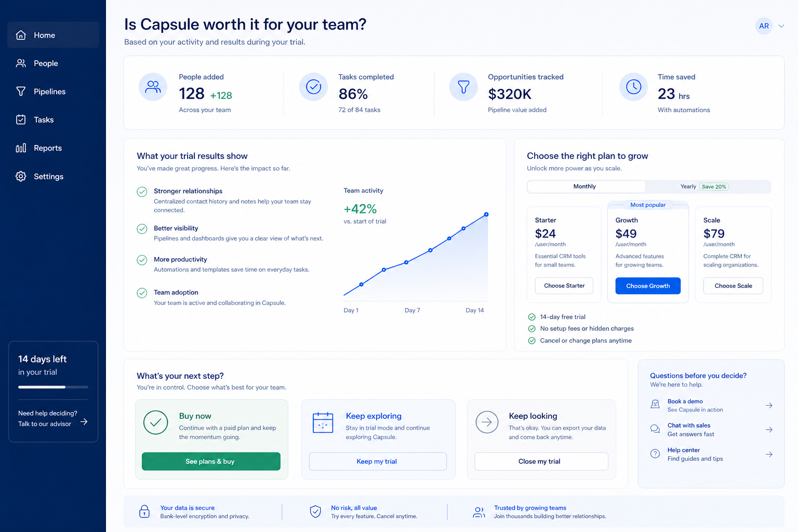Click the Home house icon
Viewport: 798px width, 532px height.
(21, 35)
